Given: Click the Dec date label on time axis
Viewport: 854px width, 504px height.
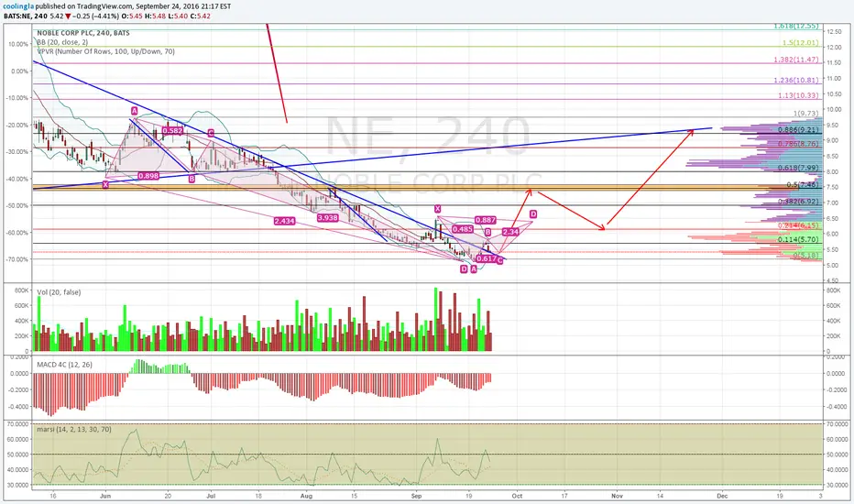Looking at the screenshot, I should coord(722,496).
